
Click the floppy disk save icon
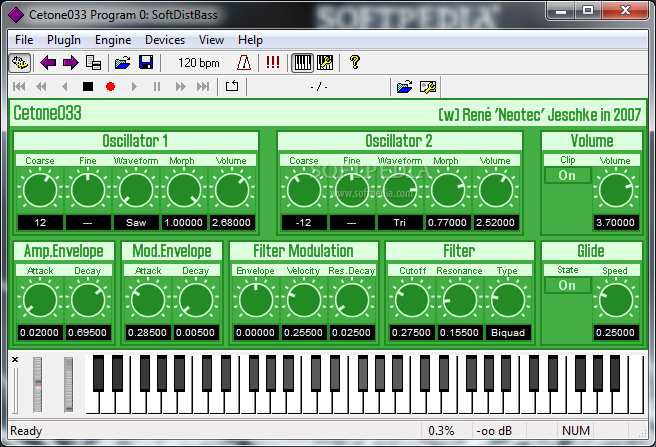click(x=146, y=63)
